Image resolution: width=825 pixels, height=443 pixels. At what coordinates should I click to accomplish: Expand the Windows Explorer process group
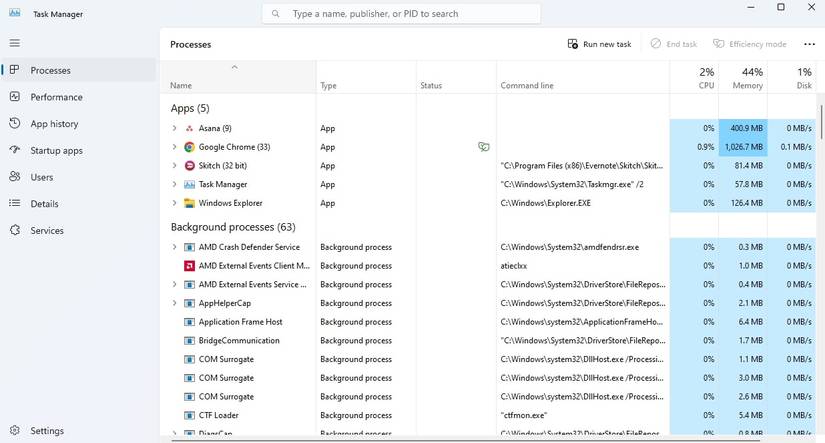point(174,203)
